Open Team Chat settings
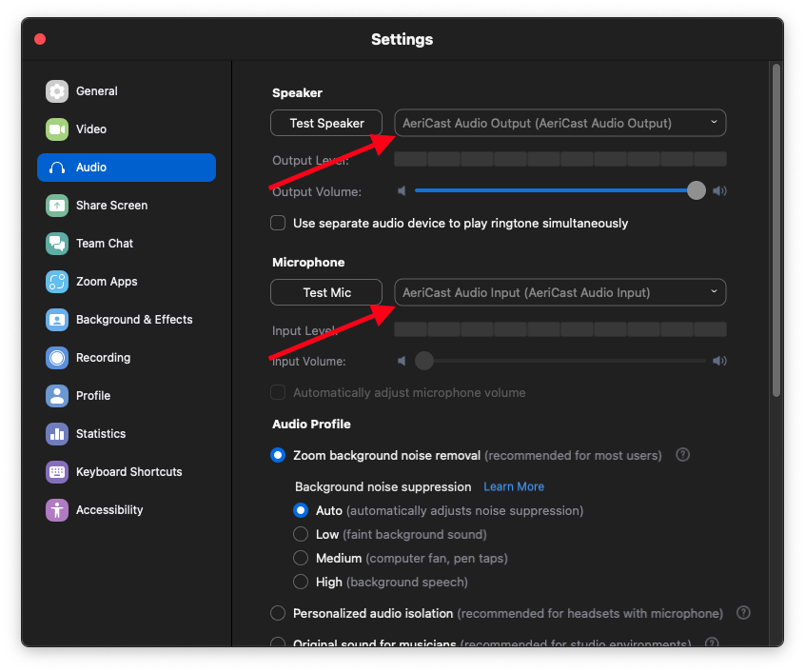The image size is (805, 672). (127, 244)
